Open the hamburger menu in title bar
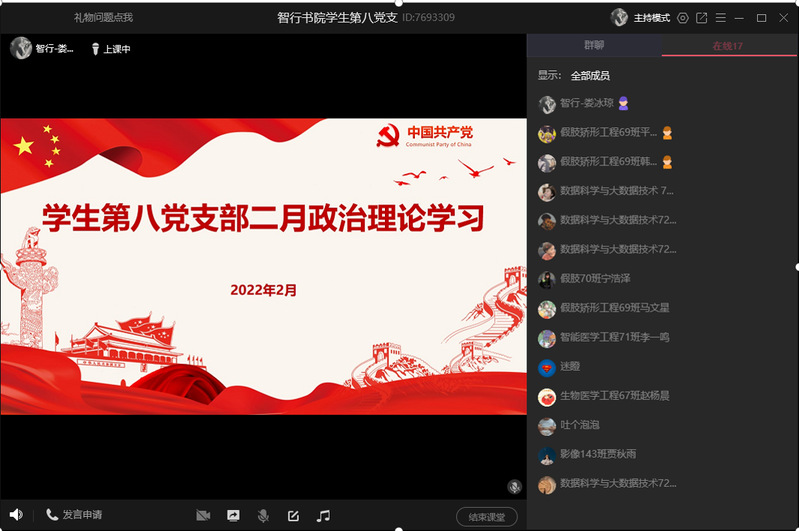Image resolution: width=799 pixels, height=531 pixels. pyautogui.click(x=720, y=18)
